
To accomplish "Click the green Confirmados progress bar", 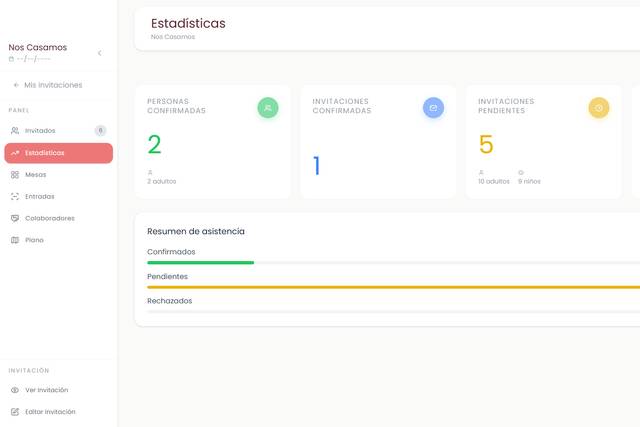I will point(200,262).
